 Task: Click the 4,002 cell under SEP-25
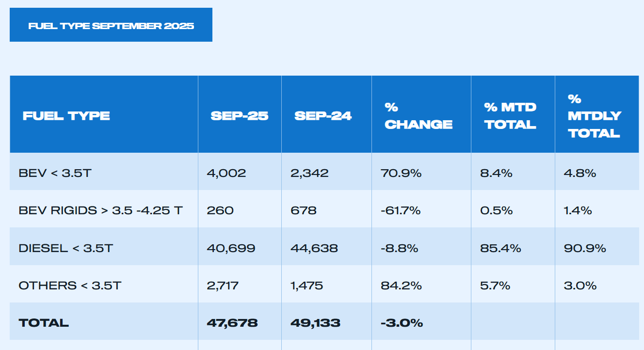click(x=226, y=173)
